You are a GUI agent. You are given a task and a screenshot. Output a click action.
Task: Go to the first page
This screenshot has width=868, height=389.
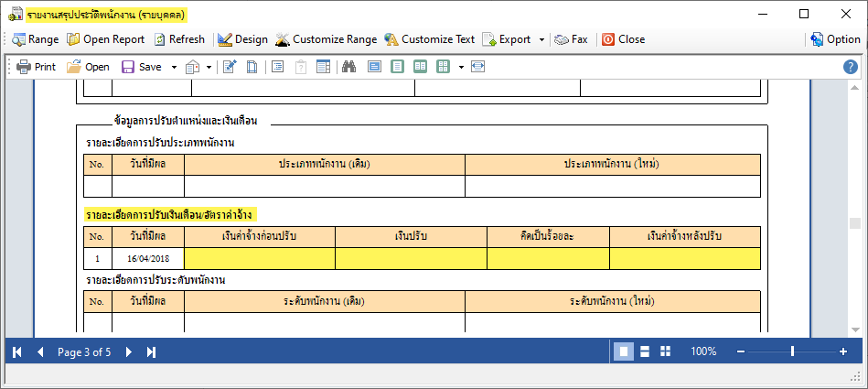17,351
